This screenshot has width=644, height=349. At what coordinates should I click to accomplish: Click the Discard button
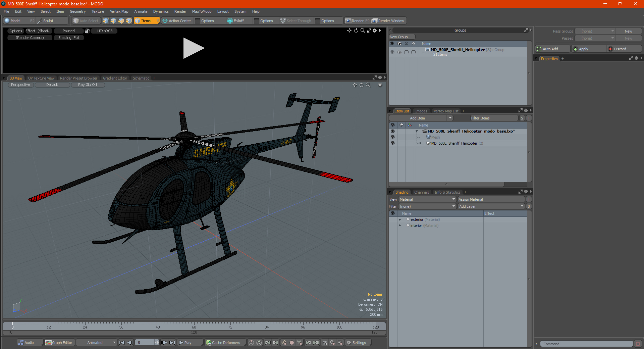point(624,49)
